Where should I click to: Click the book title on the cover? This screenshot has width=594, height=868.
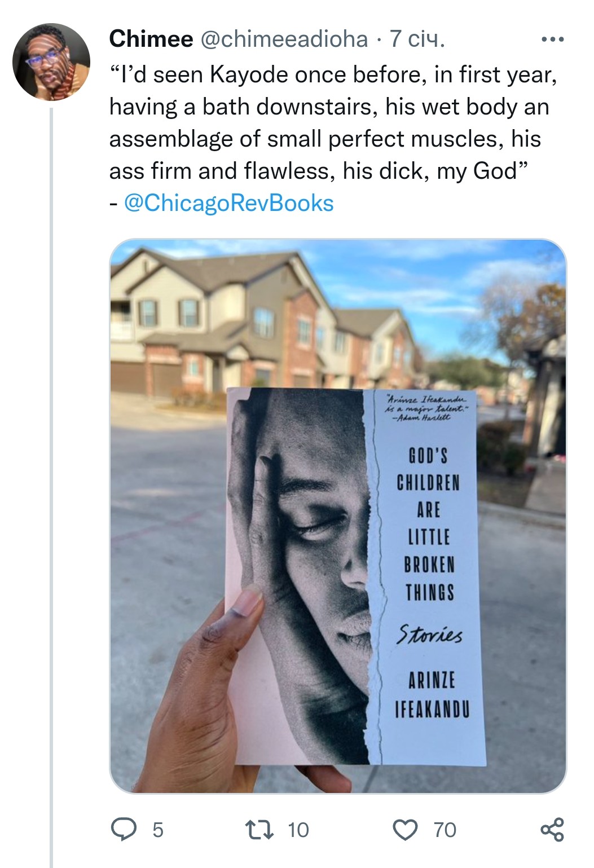tap(429, 523)
